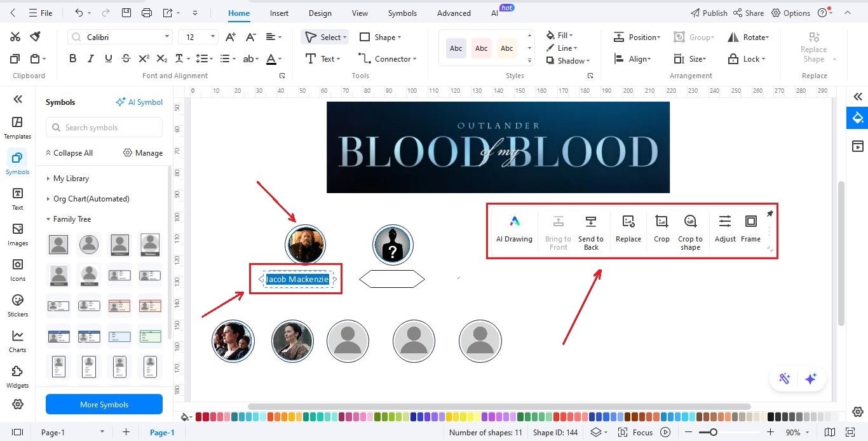
Task: Click the Frame option
Action: pyautogui.click(x=750, y=229)
